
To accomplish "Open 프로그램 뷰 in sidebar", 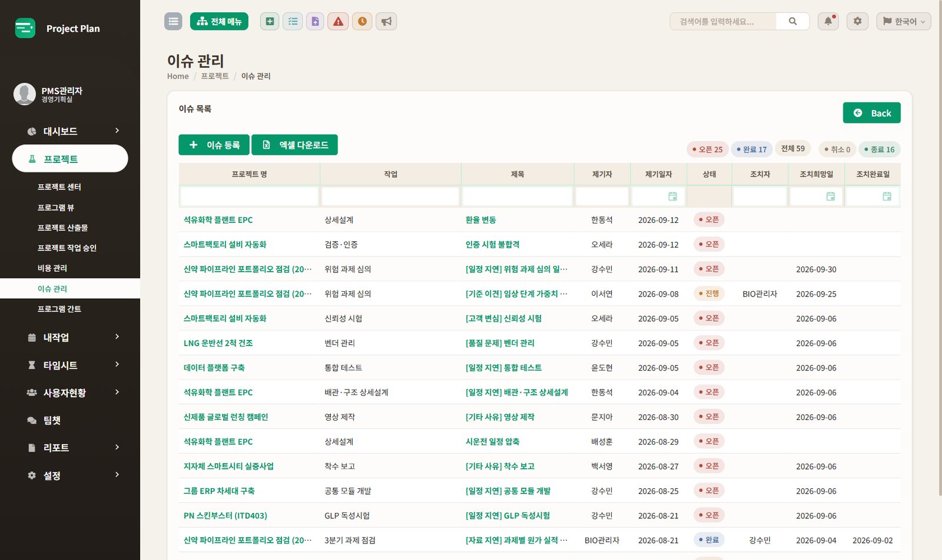I will tap(56, 208).
